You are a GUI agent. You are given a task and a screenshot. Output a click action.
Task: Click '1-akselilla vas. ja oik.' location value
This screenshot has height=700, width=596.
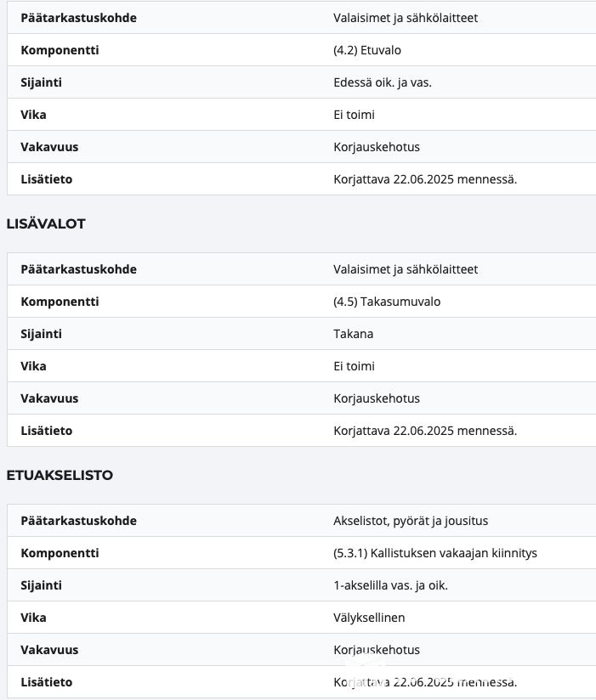pyautogui.click(x=390, y=585)
